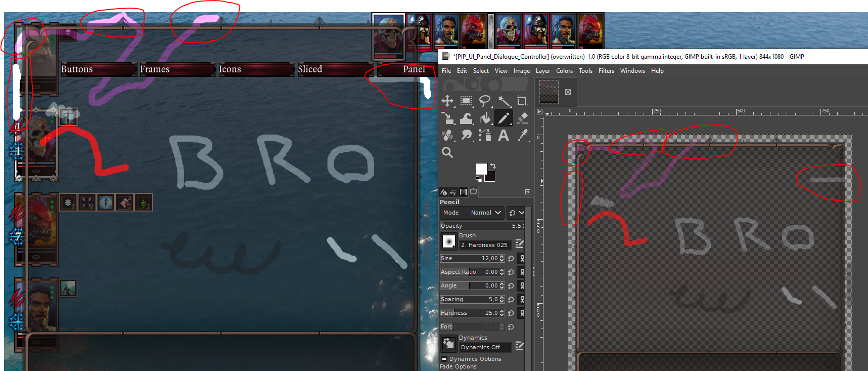Open the Layer menu
This screenshot has height=371, width=868.
[x=543, y=71]
